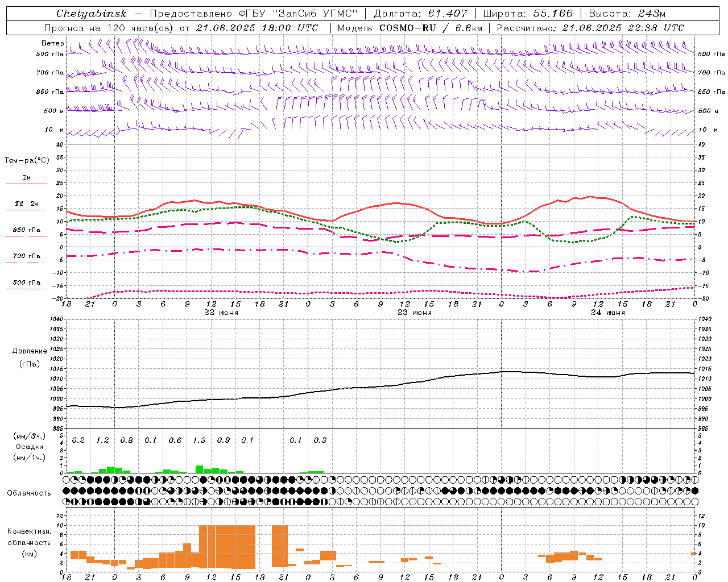Click the Широта: 55.166 latitude value

point(527,14)
